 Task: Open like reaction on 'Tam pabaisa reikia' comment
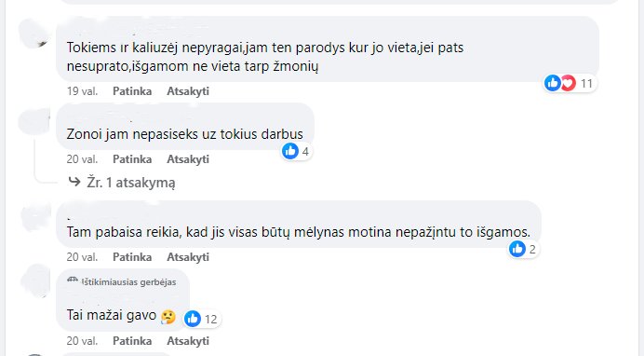tap(517, 249)
